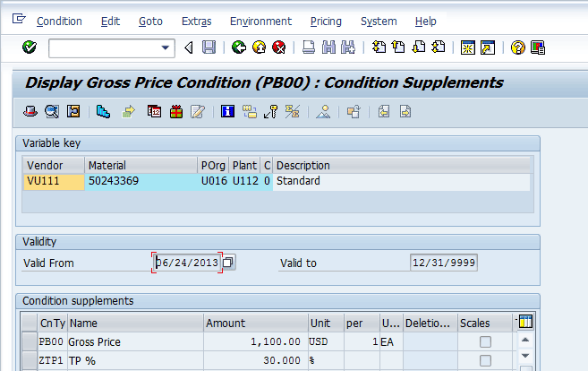Click the Save diskette icon
This screenshot has width=588, height=371.
[209, 47]
